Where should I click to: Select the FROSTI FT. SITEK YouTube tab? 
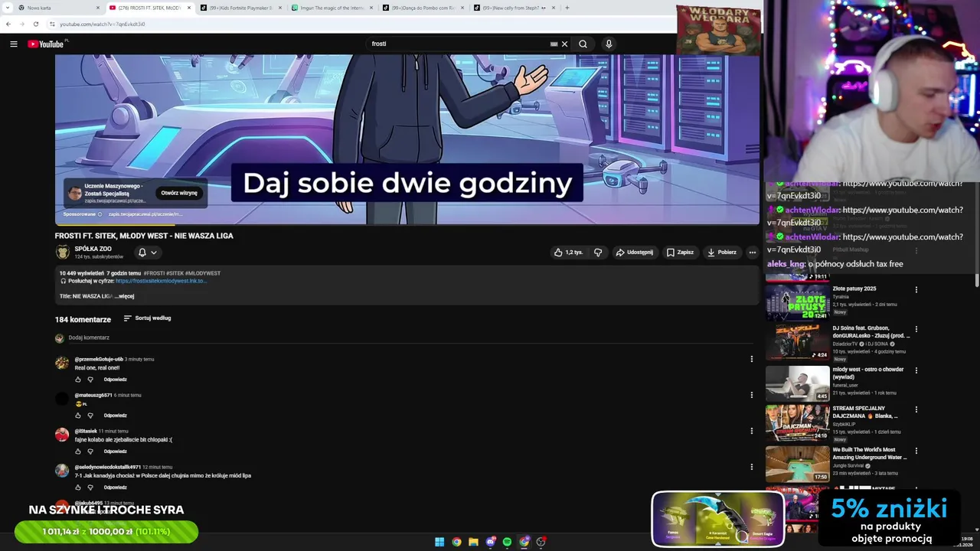coord(149,8)
